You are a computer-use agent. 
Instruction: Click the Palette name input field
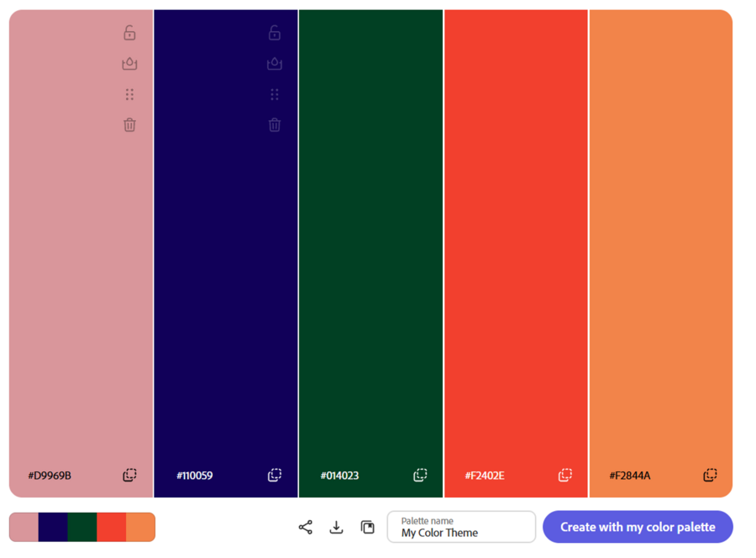click(461, 527)
